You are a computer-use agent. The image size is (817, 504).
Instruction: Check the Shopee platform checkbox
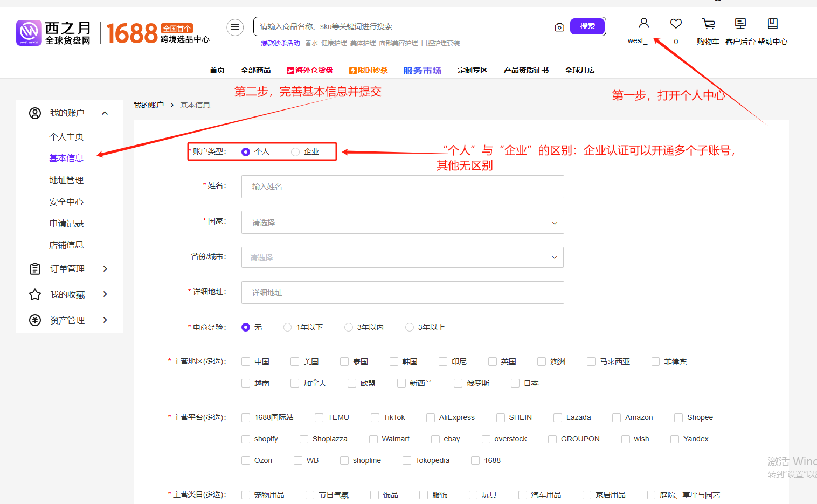(x=678, y=418)
